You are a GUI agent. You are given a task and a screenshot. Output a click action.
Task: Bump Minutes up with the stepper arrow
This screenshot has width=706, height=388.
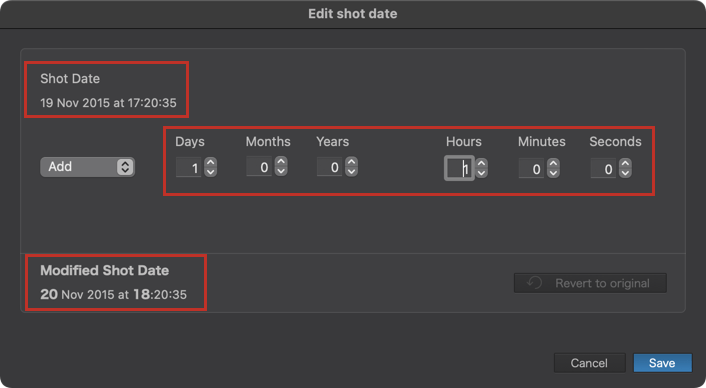pos(553,163)
